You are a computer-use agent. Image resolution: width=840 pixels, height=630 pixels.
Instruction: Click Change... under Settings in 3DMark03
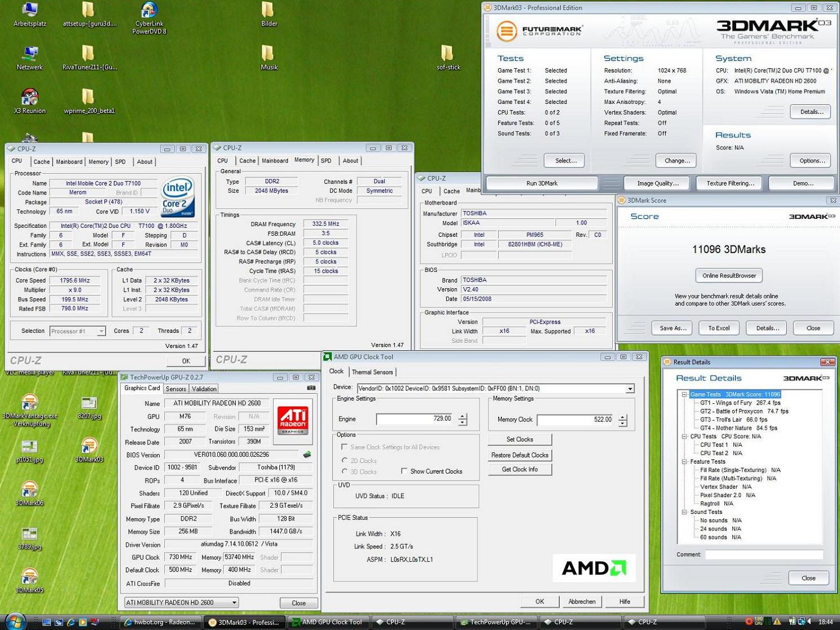[677, 161]
